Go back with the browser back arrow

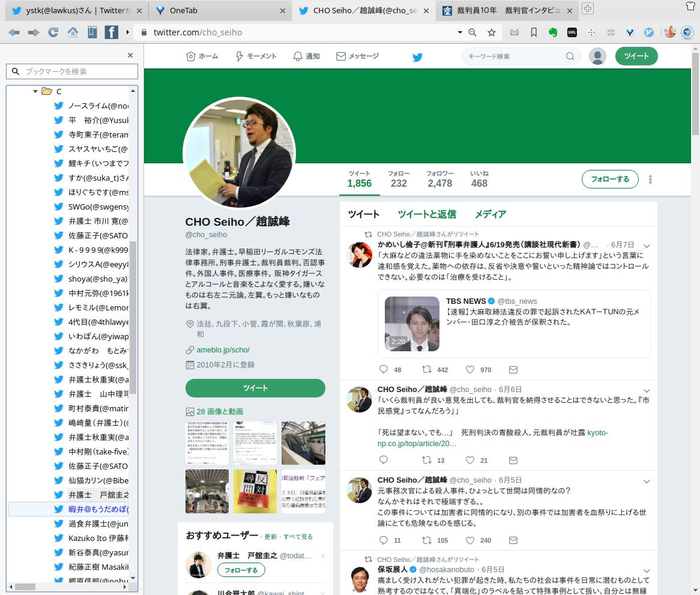coord(14,32)
